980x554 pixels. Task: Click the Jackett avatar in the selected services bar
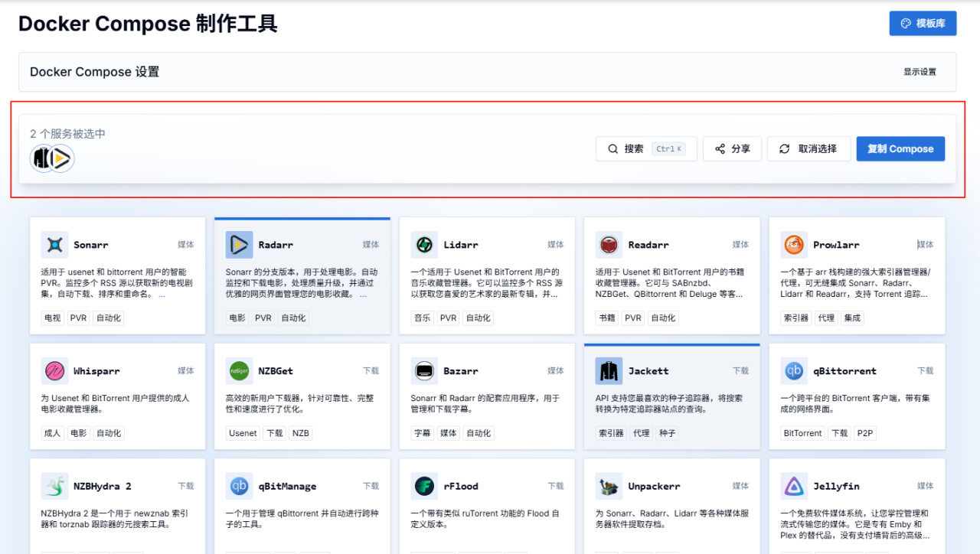(41, 158)
